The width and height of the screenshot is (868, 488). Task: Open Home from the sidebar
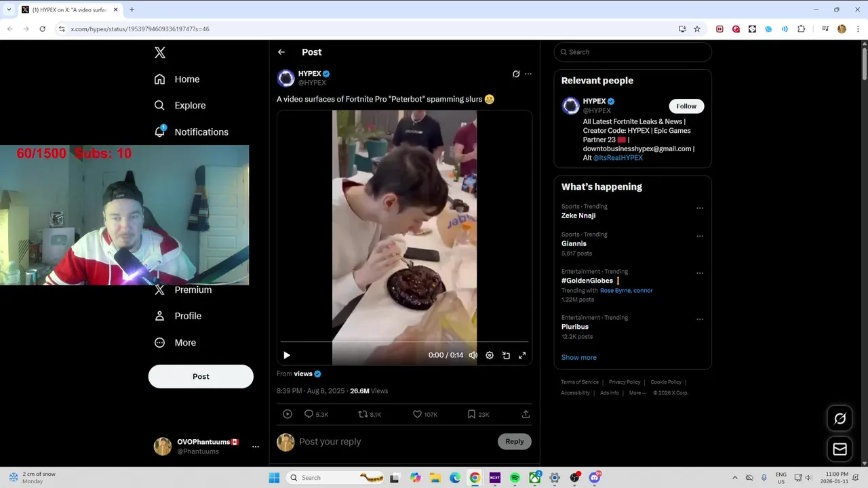point(177,79)
